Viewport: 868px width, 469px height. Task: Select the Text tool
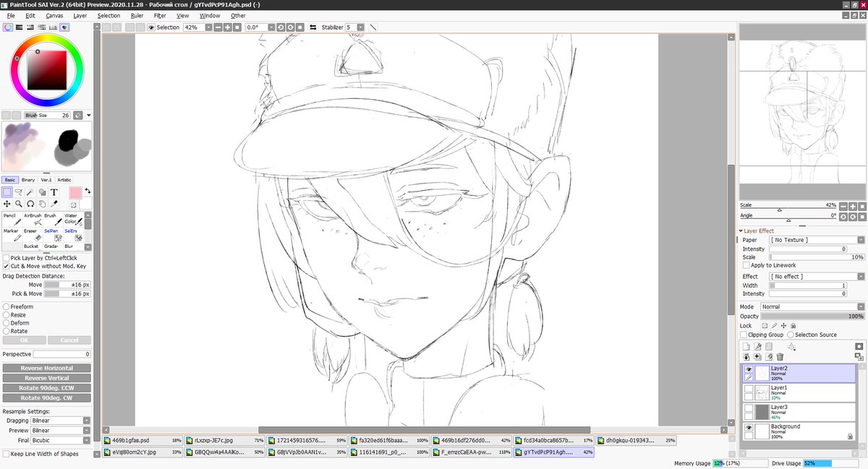54,192
